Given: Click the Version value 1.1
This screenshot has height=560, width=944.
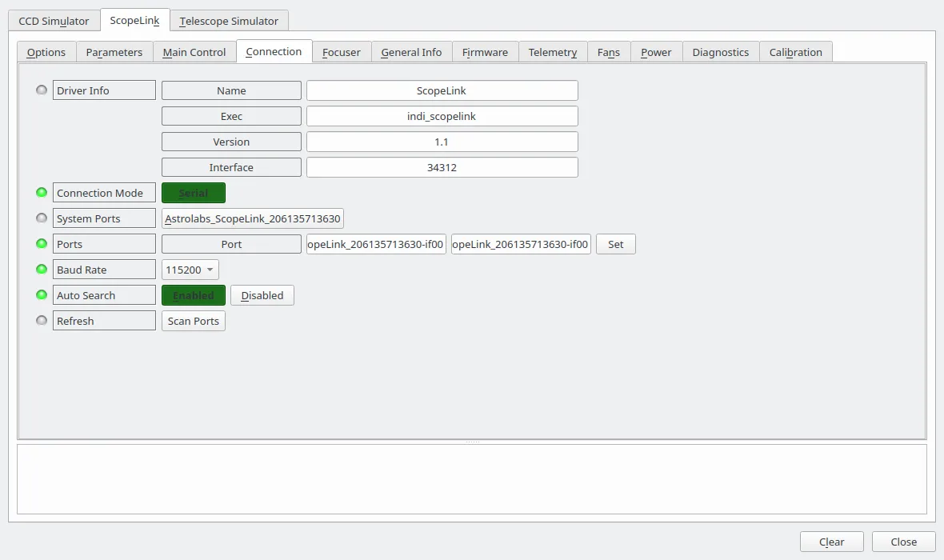Looking at the screenshot, I should pyautogui.click(x=442, y=142).
